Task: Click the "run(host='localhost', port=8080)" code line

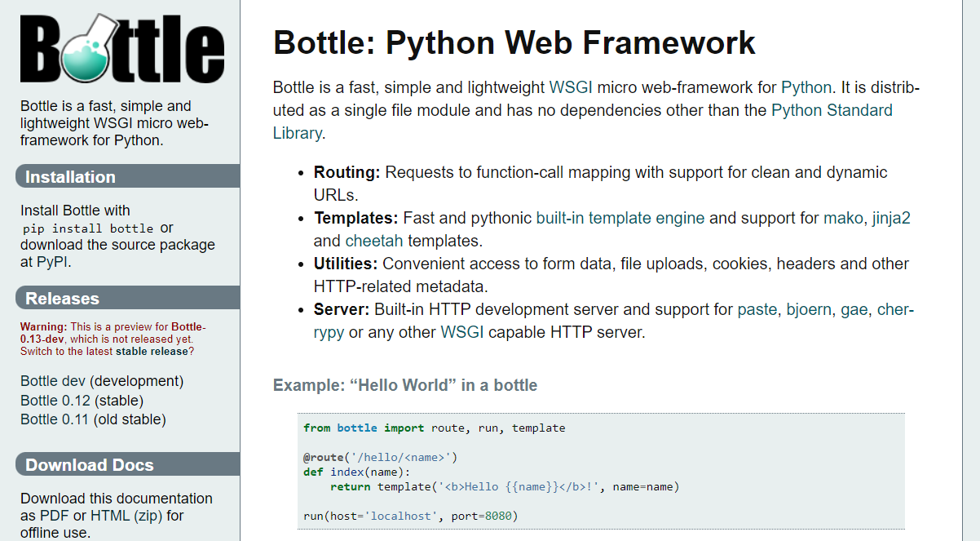Action: tap(411, 516)
